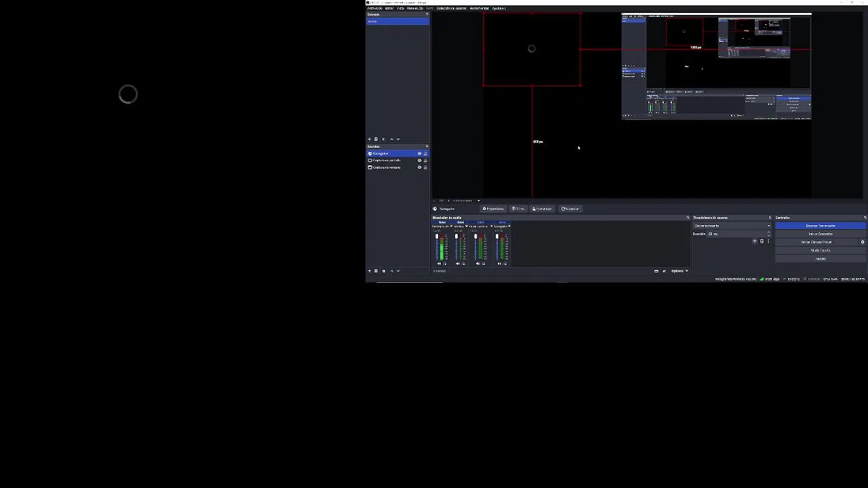The height and width of the screenshot is (488, 868).
Task: Open source properties gear below Fuentes list
Action: (x=384, y=270)
